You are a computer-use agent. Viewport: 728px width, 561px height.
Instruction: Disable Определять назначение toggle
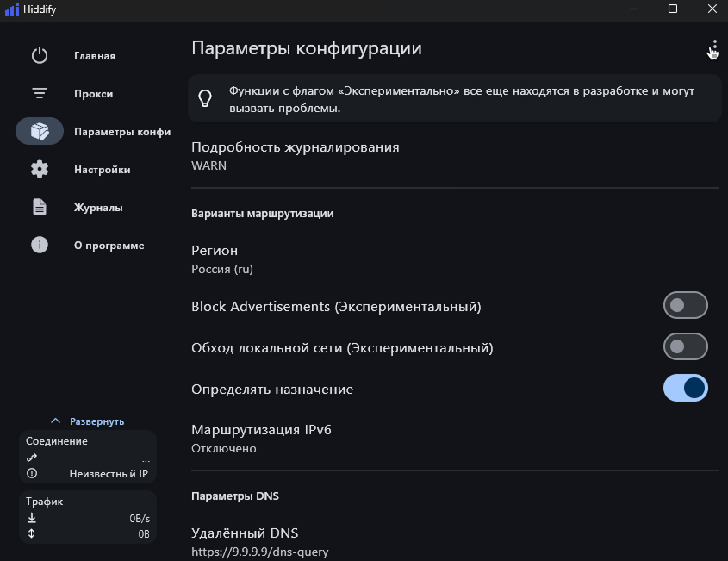(685, 389)
